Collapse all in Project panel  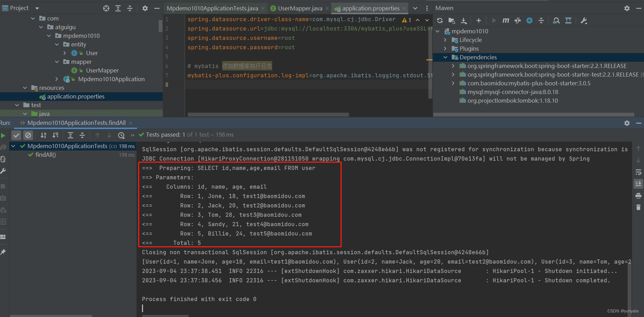(130, 8)
